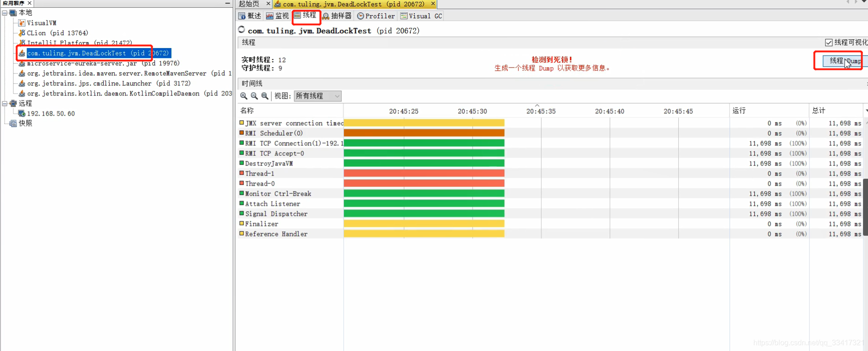Sort threads by 名称 column

point(290,111)
